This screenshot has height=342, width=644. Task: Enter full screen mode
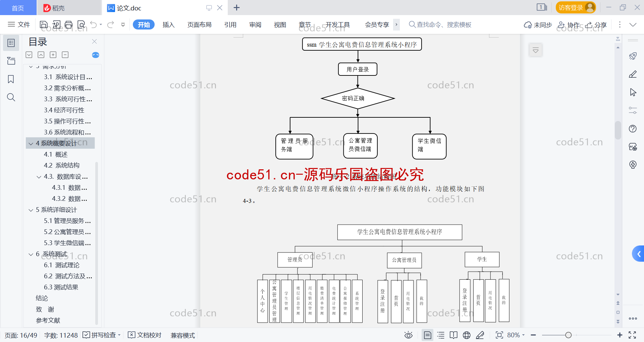click(632, 335)
